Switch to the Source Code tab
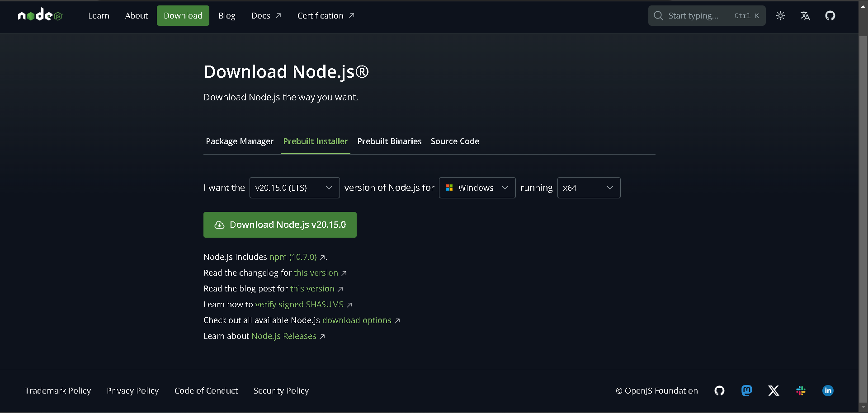 tap(455, 141)
